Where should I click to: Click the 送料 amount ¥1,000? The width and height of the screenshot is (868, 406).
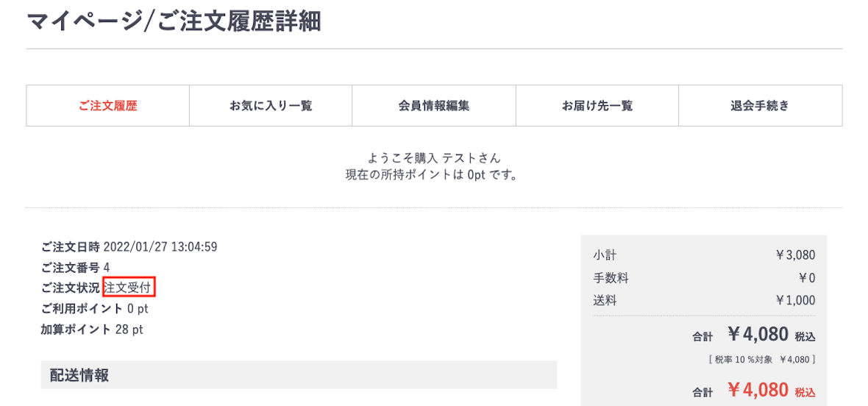tap(795, 300)
